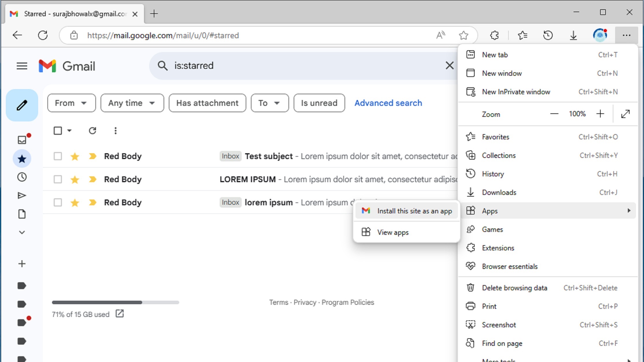Tick the checkbox for lorem ipsum email
This screenshot has height=362, width=644.
click(x=58, y=202)
